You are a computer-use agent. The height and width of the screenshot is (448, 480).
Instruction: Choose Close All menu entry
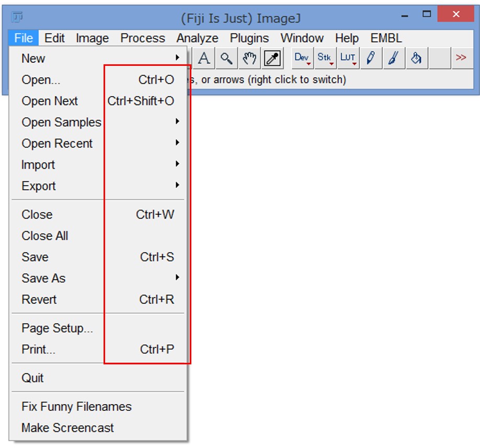click(x=98, y=236)
